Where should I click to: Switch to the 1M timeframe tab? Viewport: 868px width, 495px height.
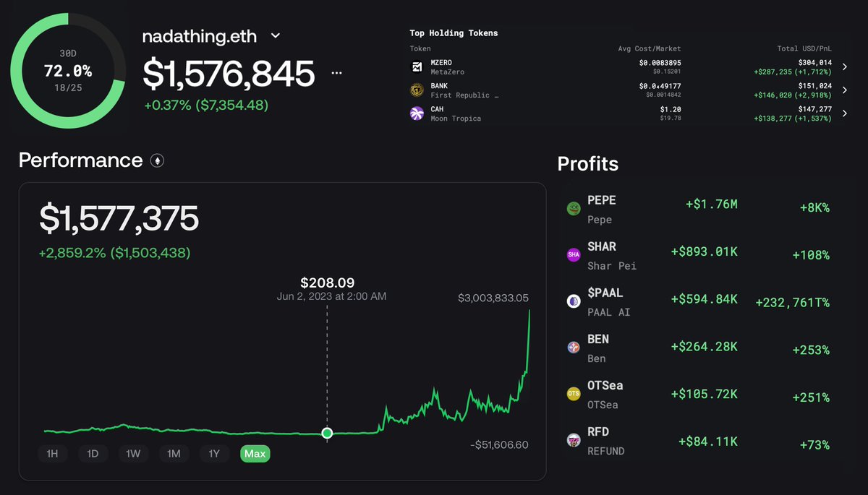coord(174,455)
